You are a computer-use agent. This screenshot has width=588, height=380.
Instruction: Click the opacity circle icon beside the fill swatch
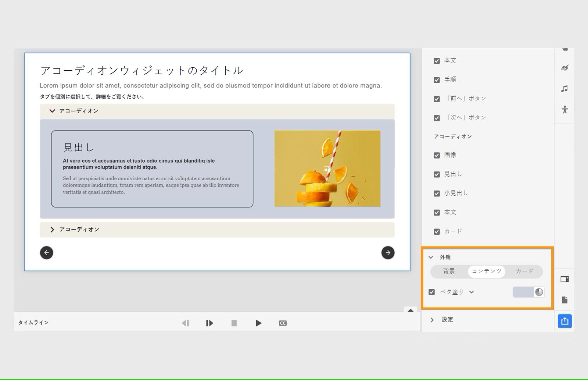pyautogui.click(x=539, y=292)
